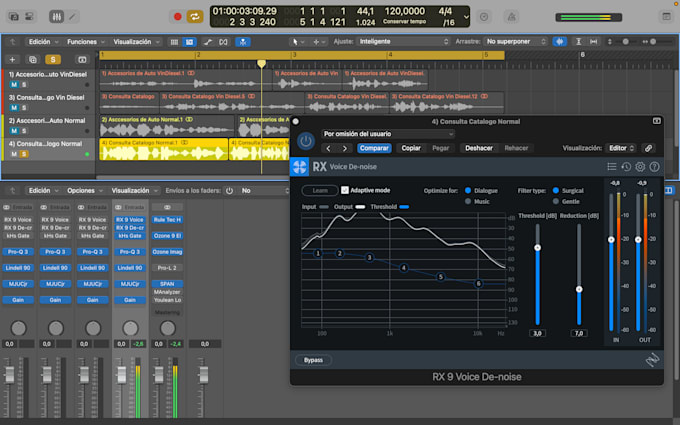Toggle the Adaptive mode checkbox
The height and width of the screenshot is (425, 680).
pos(345,190)
